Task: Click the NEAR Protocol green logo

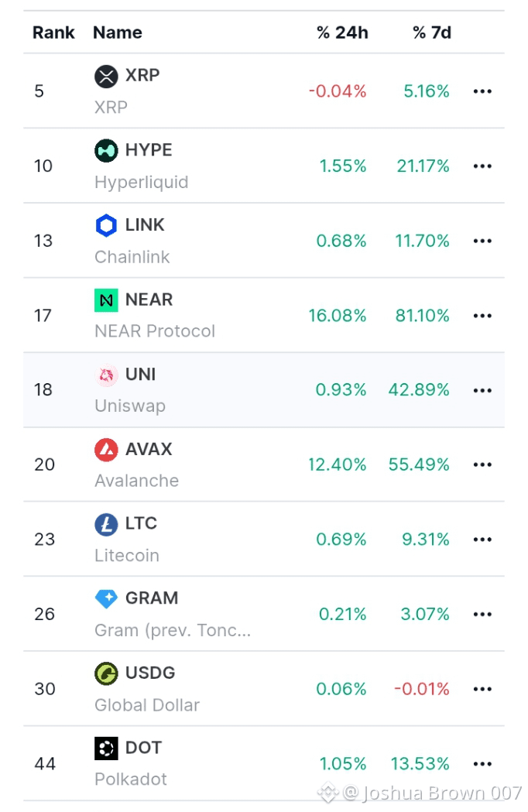Action: tap(106, 300)
